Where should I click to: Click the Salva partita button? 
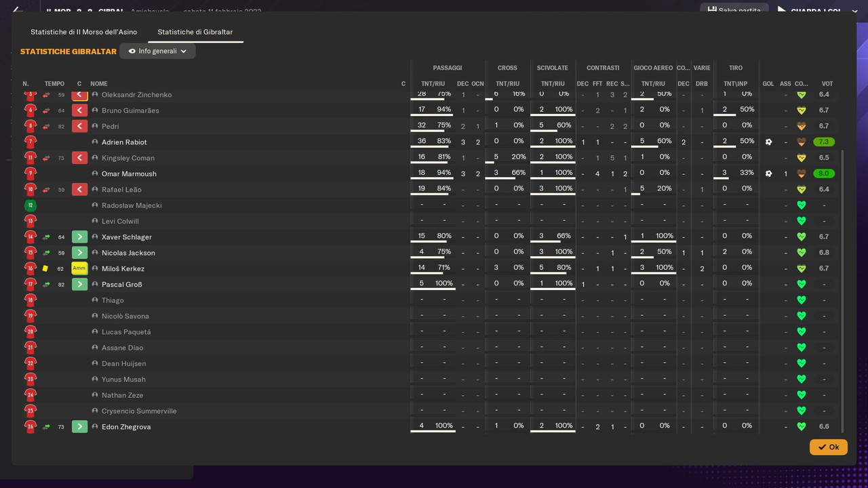tap(734, 10)
